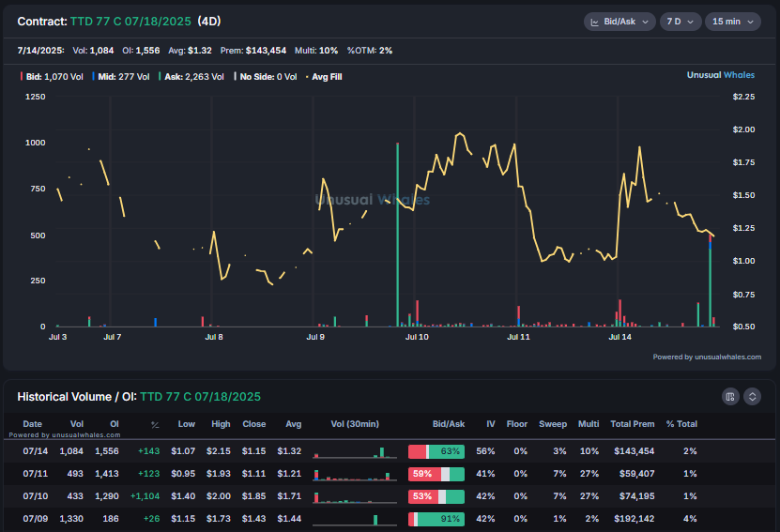Click the expand/collapse icon in Historical Volume
The image size is (780, 532).
pyautogui.click(x=752, y=396)
